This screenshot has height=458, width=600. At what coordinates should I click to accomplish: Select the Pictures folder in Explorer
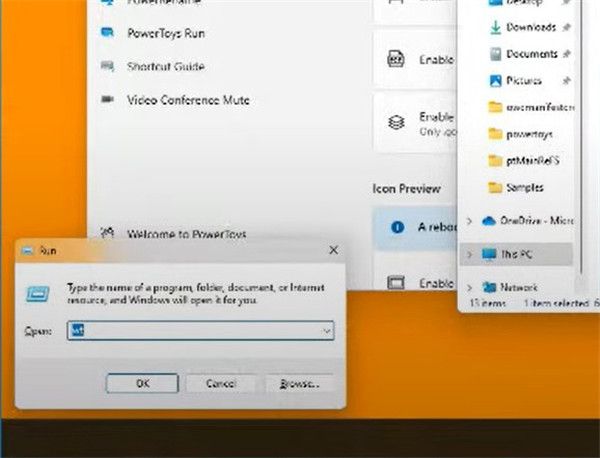pyautogui.click(x=524, y=80)
